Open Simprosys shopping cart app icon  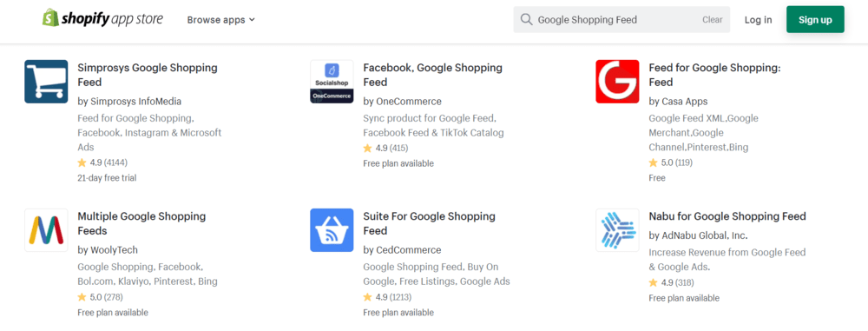coord(46,82)
